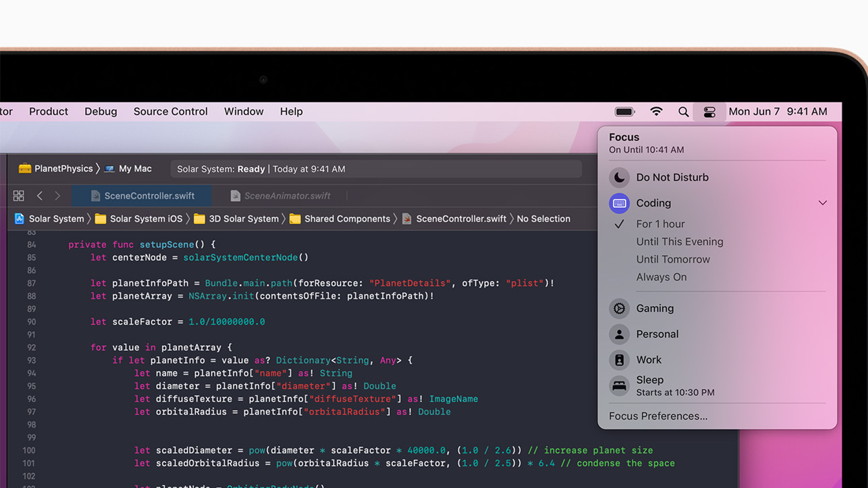Click solarSystemCenterNode call
The width and height of the screenshot is (868, 488).
point(240,258)
